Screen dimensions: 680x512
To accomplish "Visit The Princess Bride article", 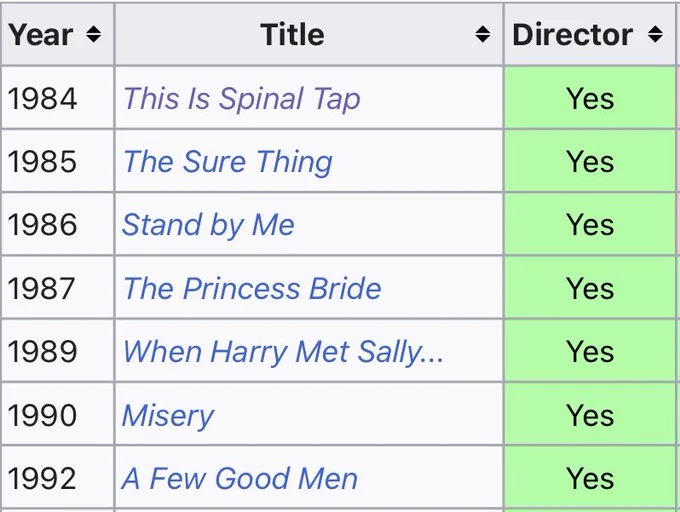I will (x=252, y=288).
